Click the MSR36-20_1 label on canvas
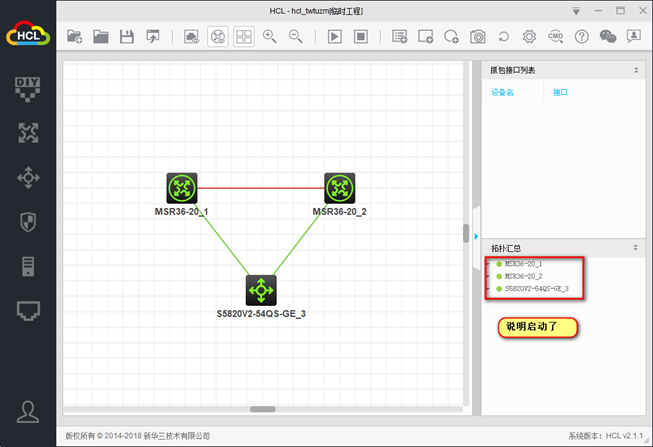Image resolution: width=653 pixels, height=447 pixels. [181, 212]
